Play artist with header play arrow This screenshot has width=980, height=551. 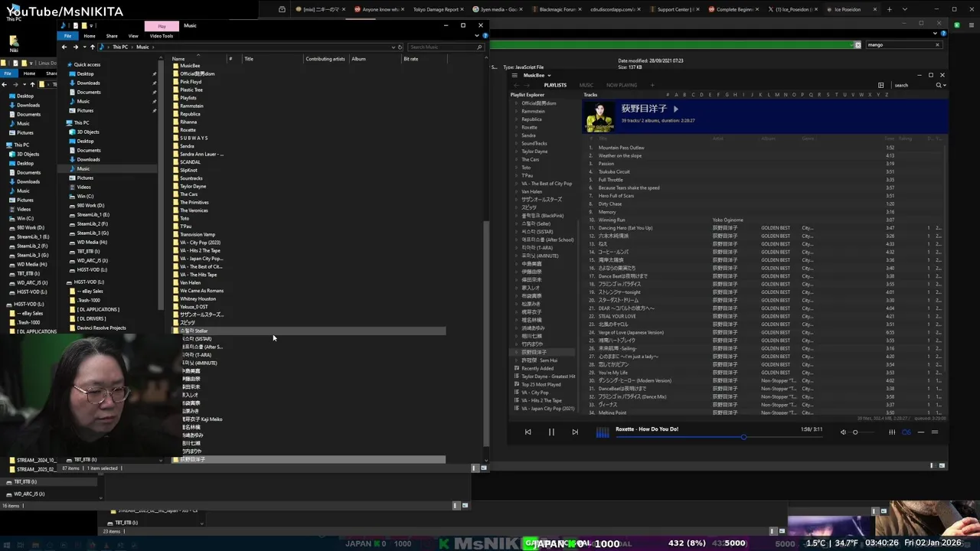(x=676, y=109)
